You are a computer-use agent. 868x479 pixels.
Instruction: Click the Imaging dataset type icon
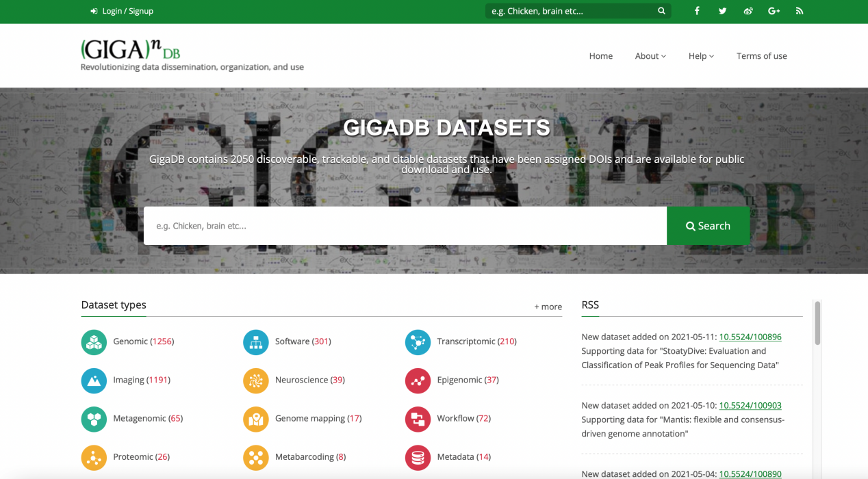pyautogui.click(x=94, y=380)
